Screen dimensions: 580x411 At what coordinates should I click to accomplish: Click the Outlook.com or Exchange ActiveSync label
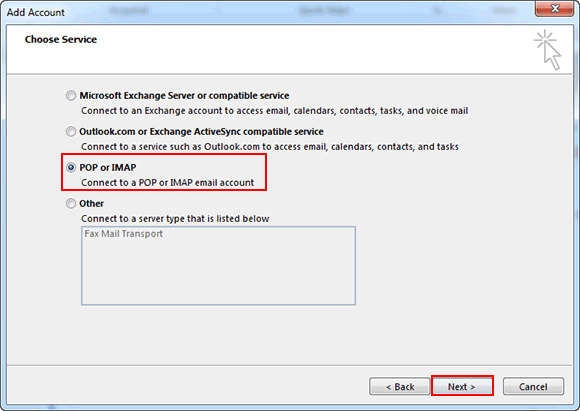point(201,132)
